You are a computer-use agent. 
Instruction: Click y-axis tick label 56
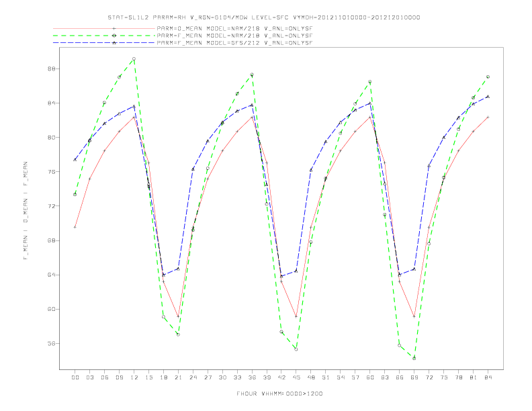click(52, 344)
